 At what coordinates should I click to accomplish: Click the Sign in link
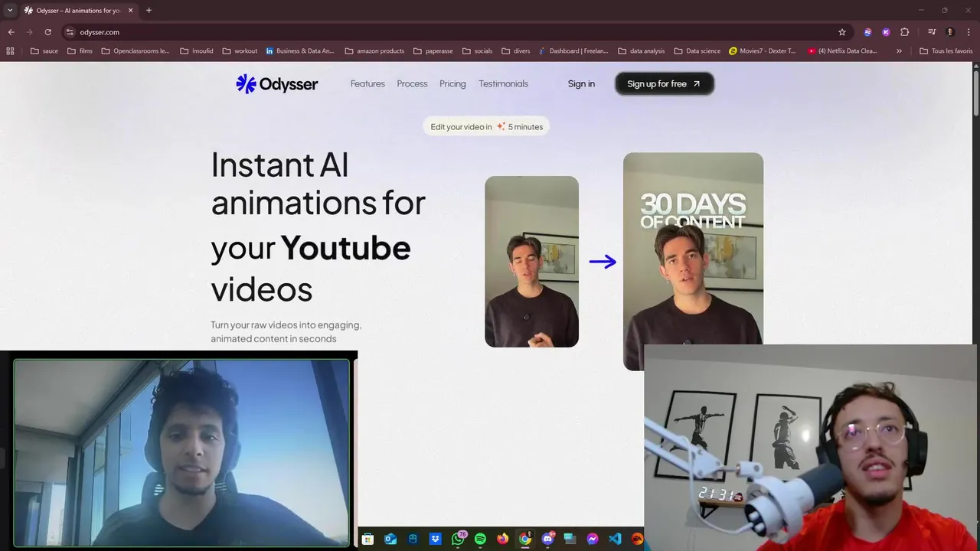[581, 83]
